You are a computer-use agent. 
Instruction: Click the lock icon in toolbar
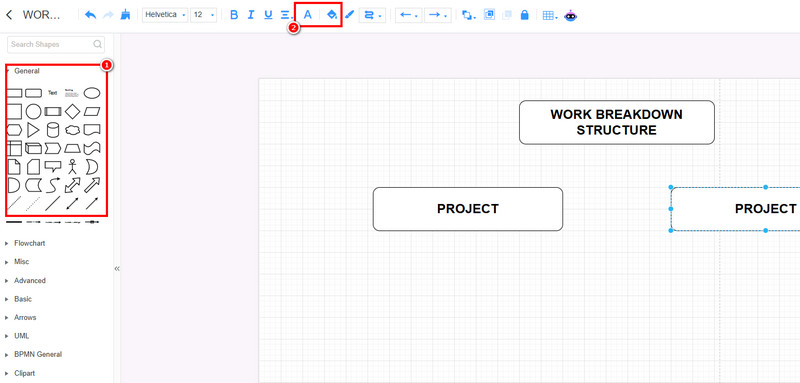click(x=524, y=15)
